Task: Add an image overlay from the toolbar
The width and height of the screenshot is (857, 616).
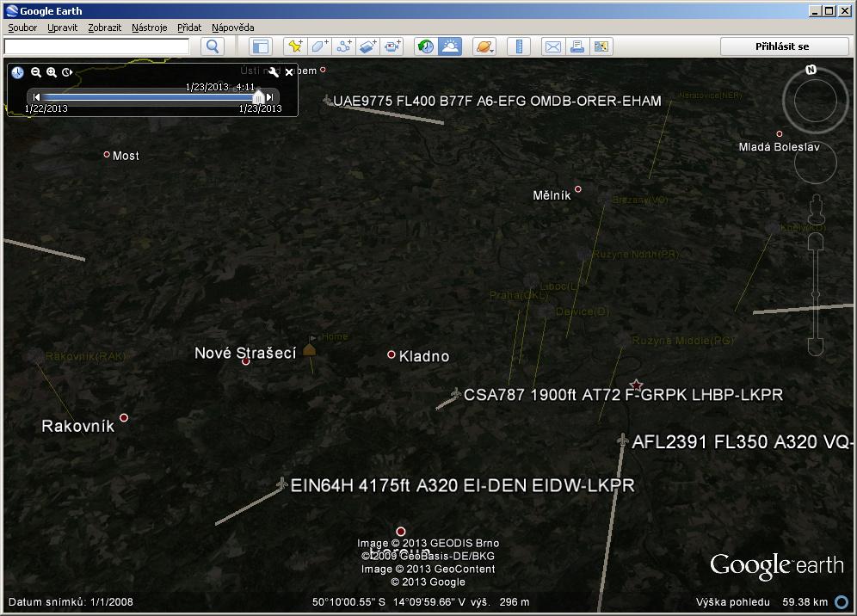Action: (x=367, y=46)
